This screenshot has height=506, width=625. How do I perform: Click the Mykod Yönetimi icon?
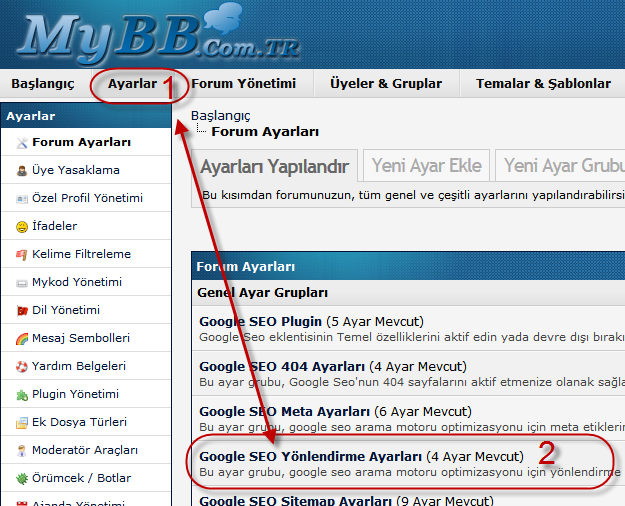pyautogui.click(x=22, y=283)
